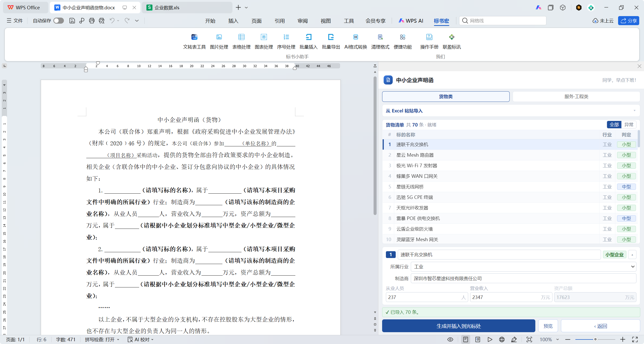Open 批量插入 batch insert tool
The width and height of the screenshot is (644, 344).
(308, 41)
